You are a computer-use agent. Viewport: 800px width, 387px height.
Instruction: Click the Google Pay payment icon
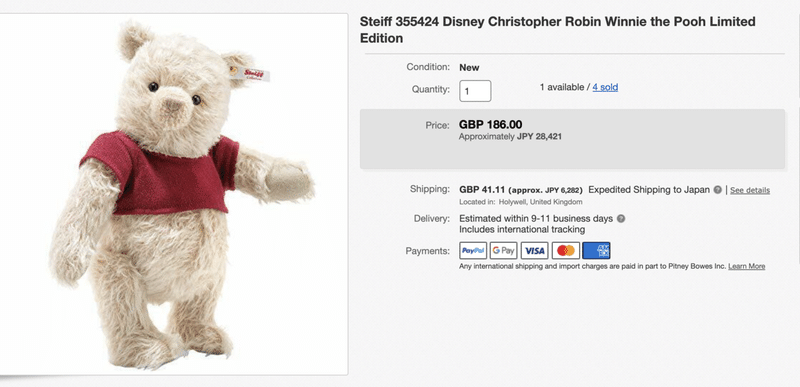click(504, 250)
